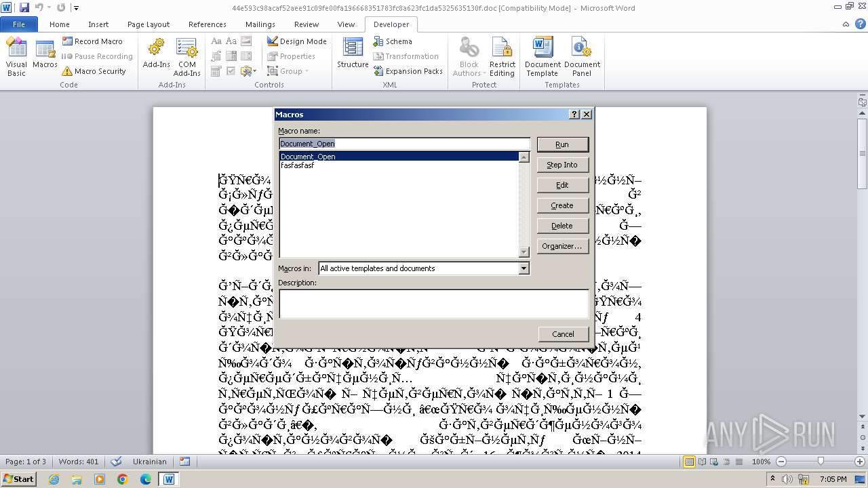
Task: Minimize the ribbon with the arrow
Action: tap(846, 24)
